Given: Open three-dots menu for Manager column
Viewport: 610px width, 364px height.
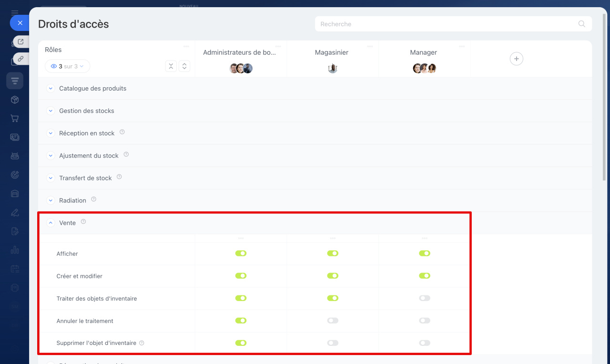Looking at the screenshot, I should point(462,46).
